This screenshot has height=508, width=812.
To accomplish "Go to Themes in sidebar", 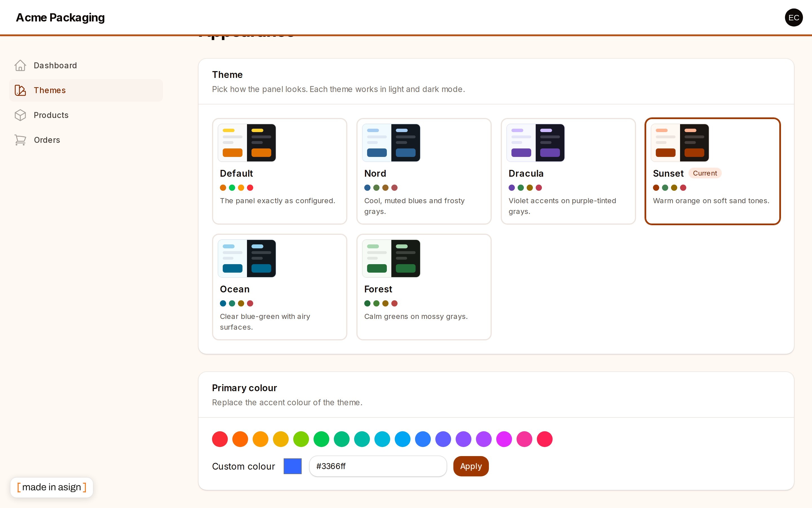I will (86, 90).
